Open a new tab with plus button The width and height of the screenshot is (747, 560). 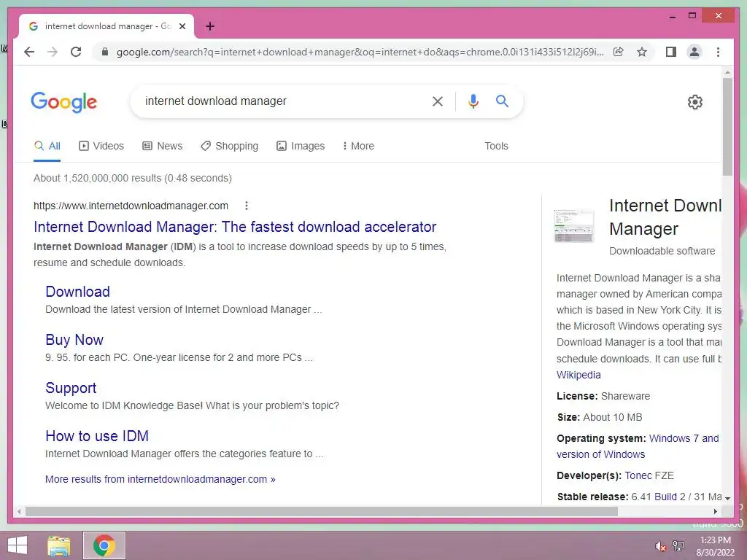point(210,26)
